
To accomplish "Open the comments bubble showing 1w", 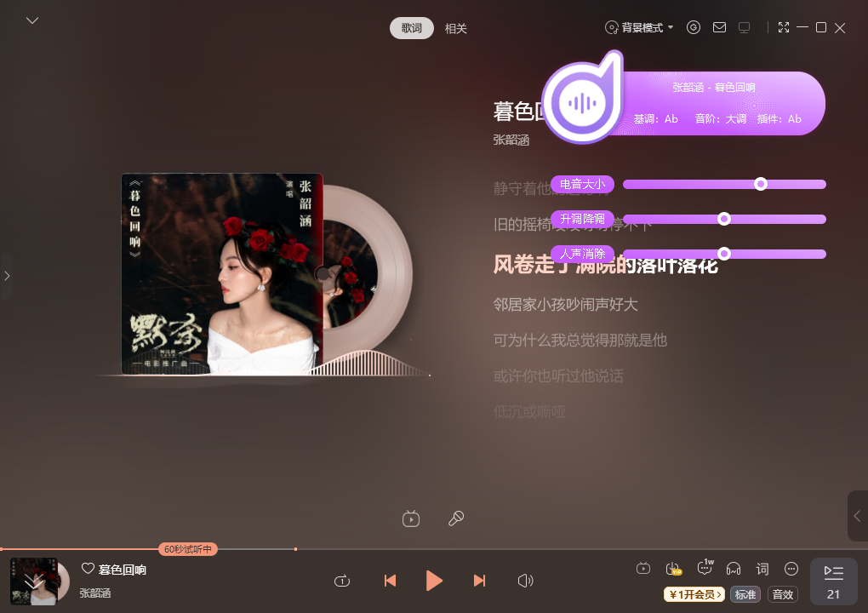I will [x=705, y=568].
